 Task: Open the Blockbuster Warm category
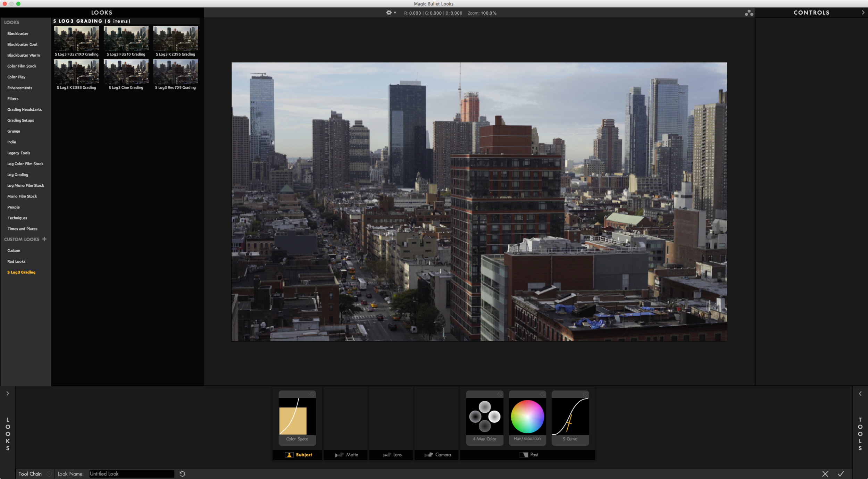(x=24, y=55)
